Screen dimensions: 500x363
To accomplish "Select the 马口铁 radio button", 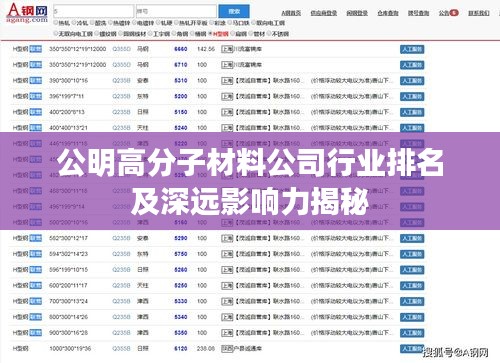I will (230, 23).
